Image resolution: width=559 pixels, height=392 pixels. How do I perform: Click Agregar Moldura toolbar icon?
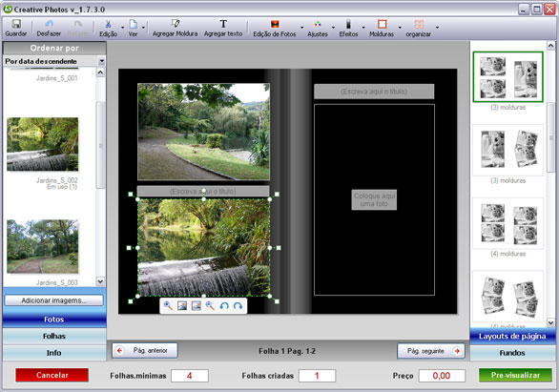pyautogui.click(x=175, y=24)
